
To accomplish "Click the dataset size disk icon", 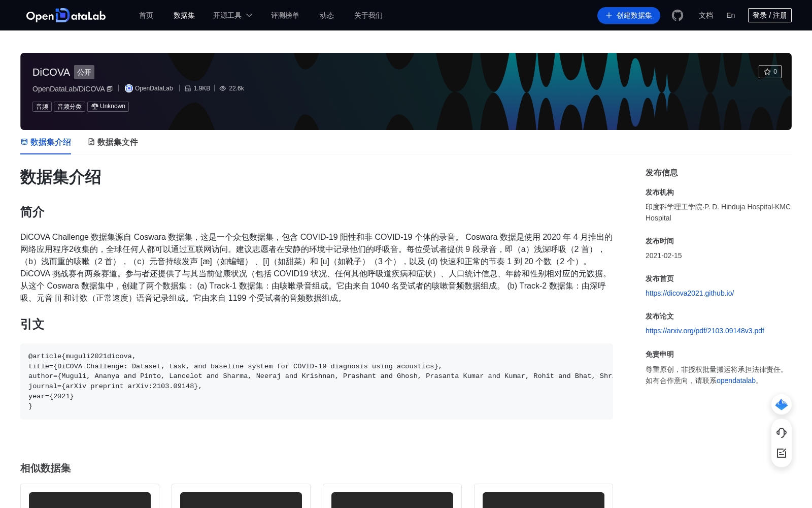I will coord(188,88).
